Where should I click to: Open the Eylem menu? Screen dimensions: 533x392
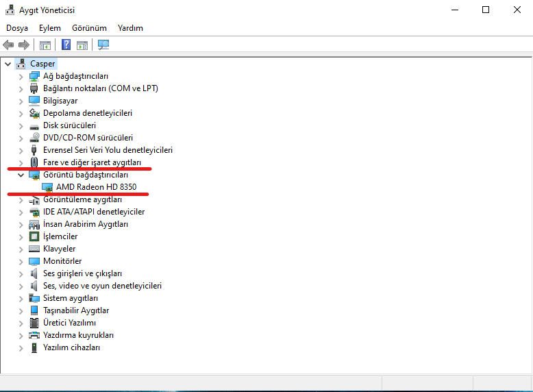pyautogui.click(x=50, y=28)
